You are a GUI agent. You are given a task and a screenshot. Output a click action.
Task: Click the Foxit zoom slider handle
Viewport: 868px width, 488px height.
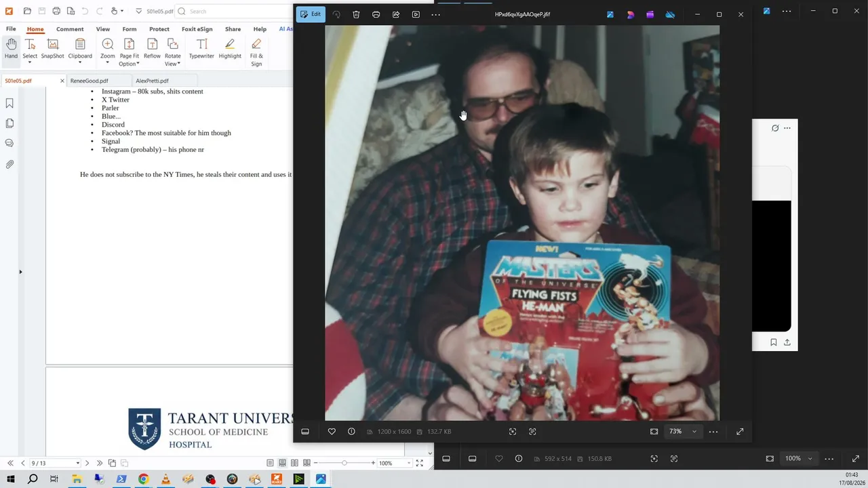point(344,463)
